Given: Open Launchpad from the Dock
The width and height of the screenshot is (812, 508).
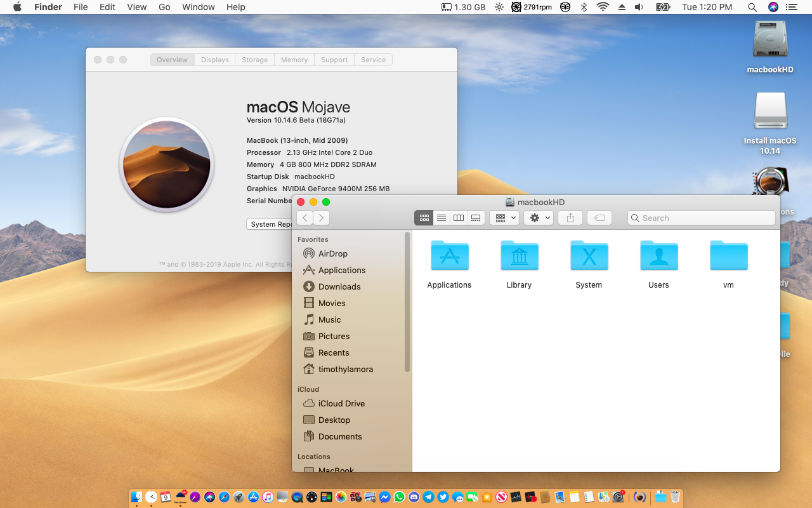Looking at the screenshot, I should point(239,497).
